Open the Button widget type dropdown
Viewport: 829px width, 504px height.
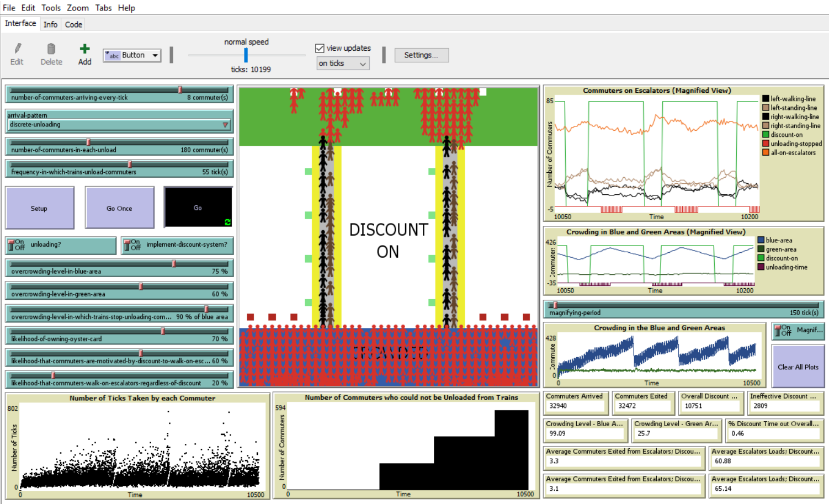point(155,55)
